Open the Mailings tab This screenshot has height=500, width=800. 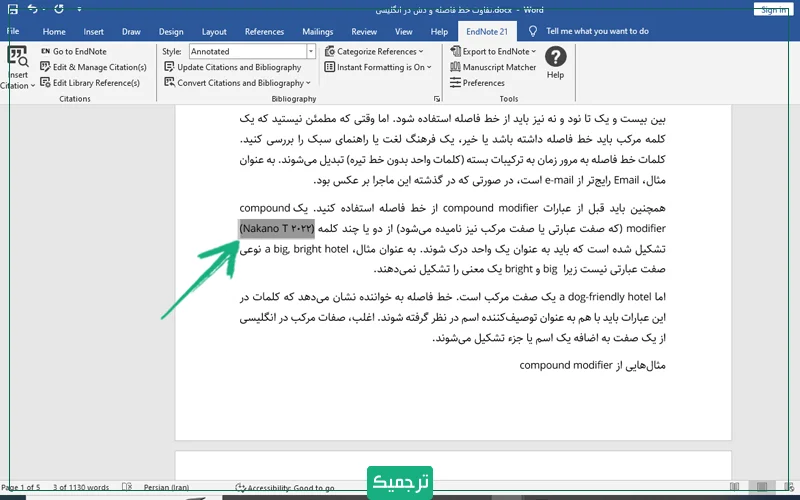click(x=317, y=32)
